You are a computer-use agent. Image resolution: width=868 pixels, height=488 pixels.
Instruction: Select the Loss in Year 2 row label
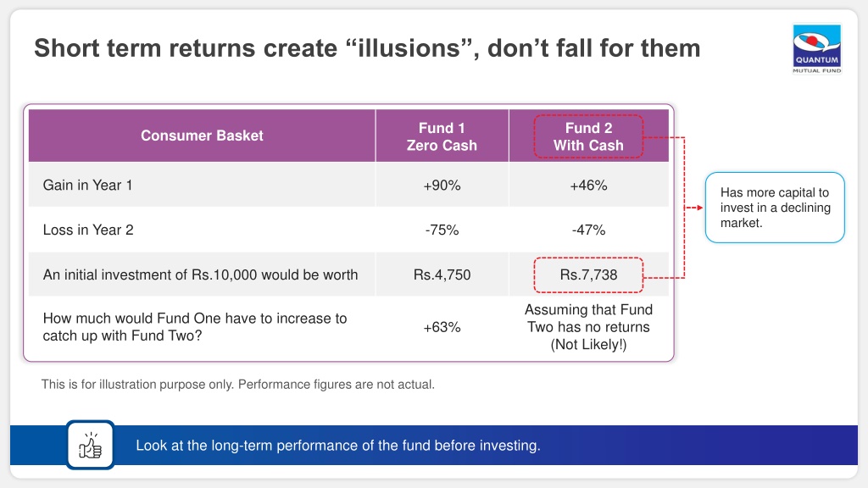[88, 230]
